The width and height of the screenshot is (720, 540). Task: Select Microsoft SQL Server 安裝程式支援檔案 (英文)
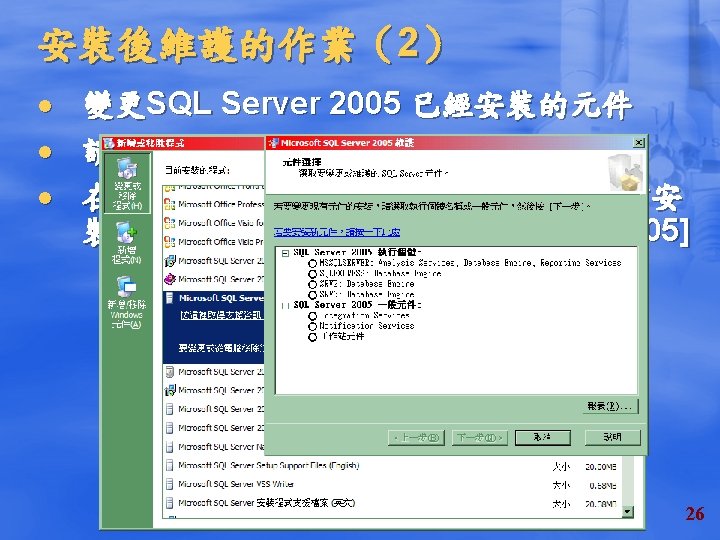(x=266, y=503)
